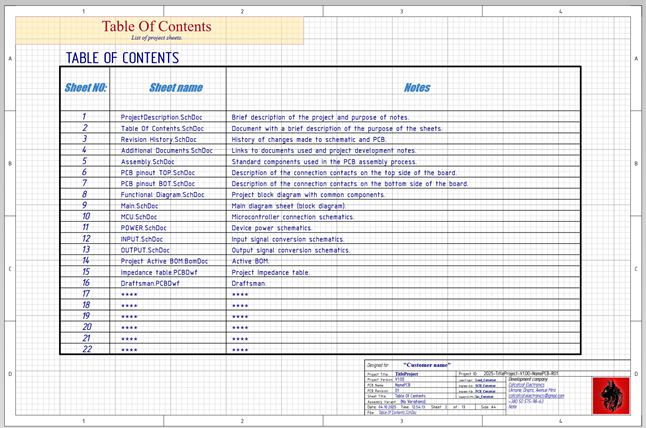Click the red wolf company logo
The image size is (646, 428).
click(611, 394)
